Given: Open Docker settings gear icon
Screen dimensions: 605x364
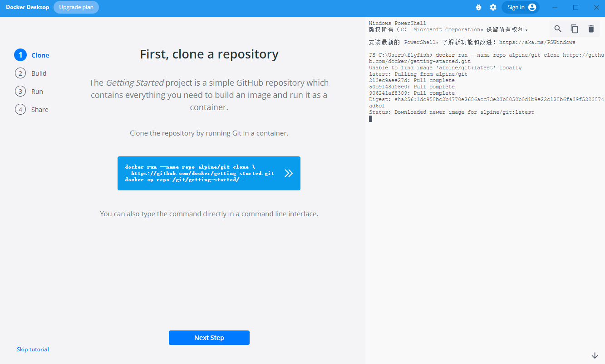Looking at the screenshot, I should [493, 7].
